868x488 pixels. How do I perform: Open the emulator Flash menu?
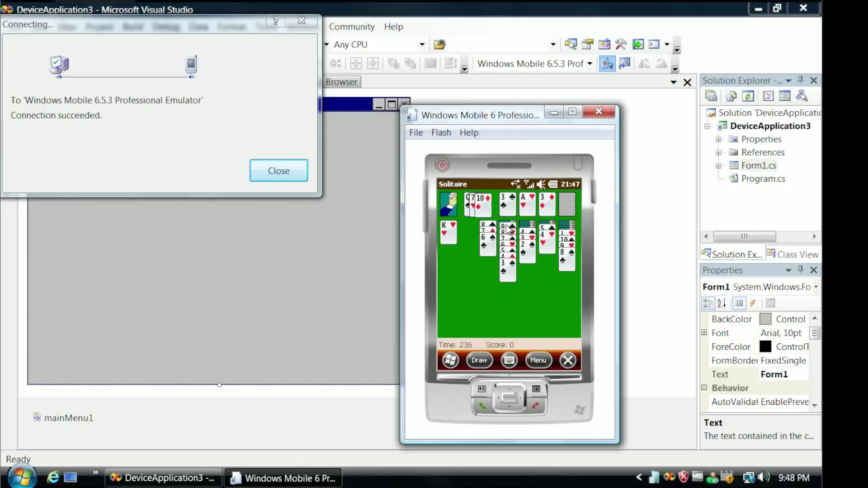coord(441,132)
